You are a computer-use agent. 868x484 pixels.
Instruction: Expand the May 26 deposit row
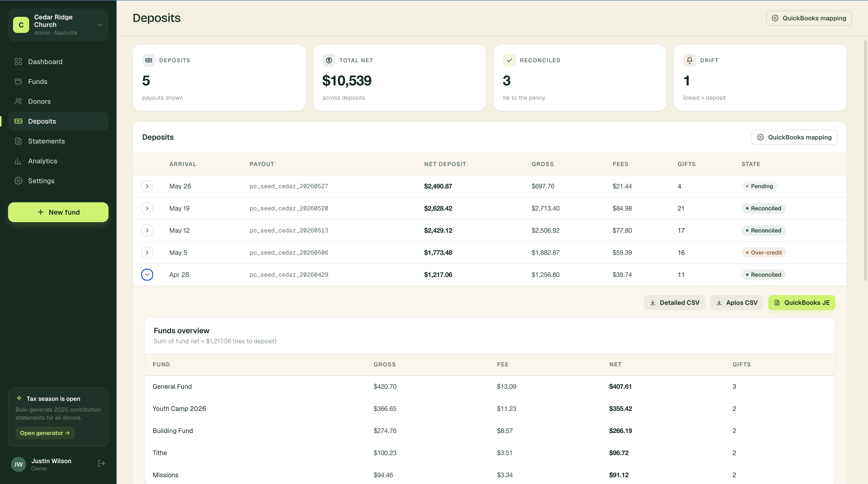point(147,186)
